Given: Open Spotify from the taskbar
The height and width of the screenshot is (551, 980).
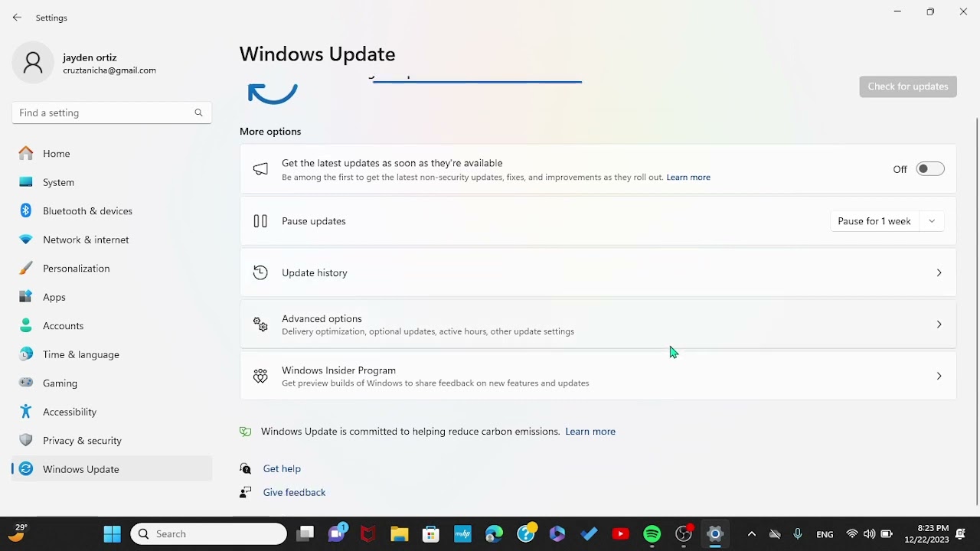Looking at the screenshot, I should (652, 533).
